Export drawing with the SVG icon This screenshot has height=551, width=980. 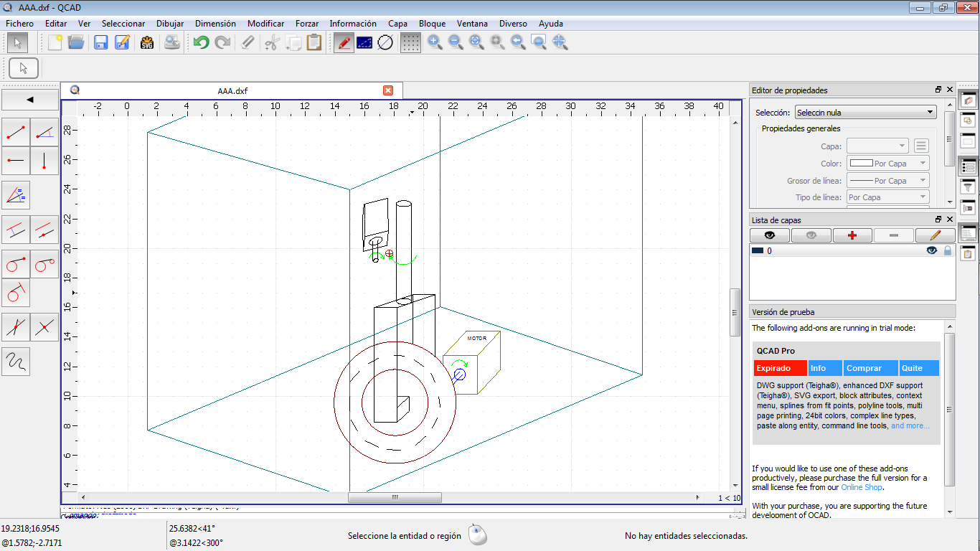pyautogui.click(x=147, y=42)
